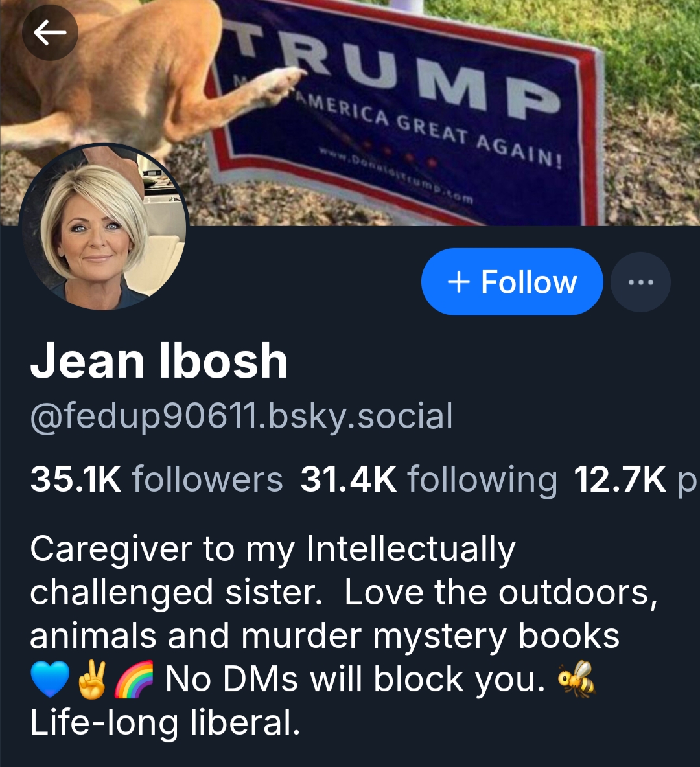
Task: Select the handle @fedup90611.bsky.social
Action: pyautogui.click(x=241, y=417)
